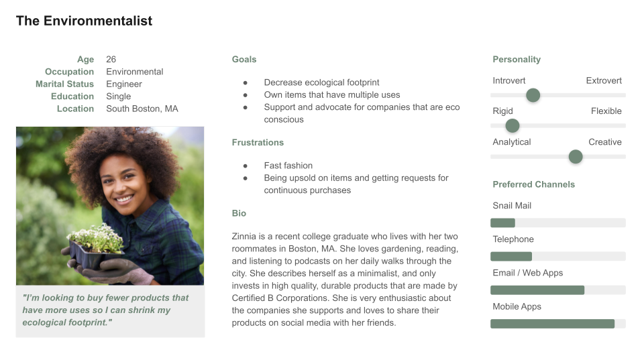Select the persona photo of Zinnia
Viewport: 644px width, 362px height.
tap(110, 206)
